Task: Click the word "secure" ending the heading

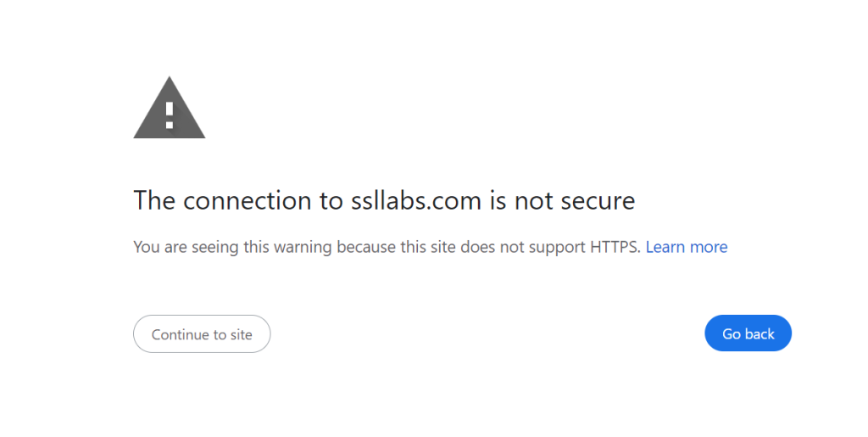Action: coord(593,201)
